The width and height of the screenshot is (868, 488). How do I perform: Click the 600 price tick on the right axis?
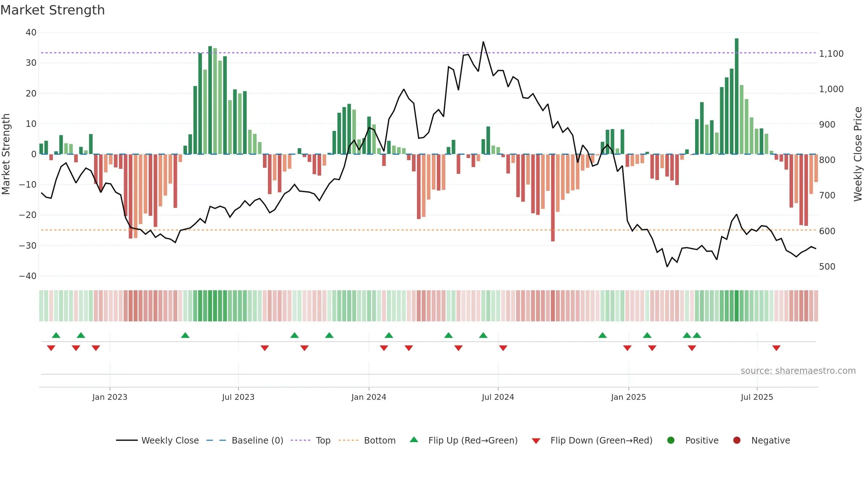pos(827,231)
